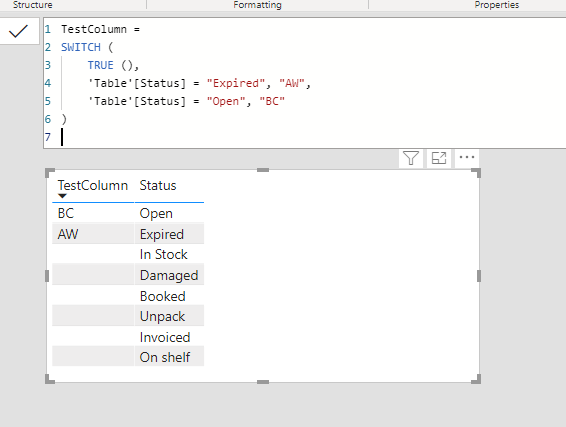Image resolution: width=566 pixels, height=427 pixels.
Task: Click the TestColumn column header
Action: pos(93,186)
